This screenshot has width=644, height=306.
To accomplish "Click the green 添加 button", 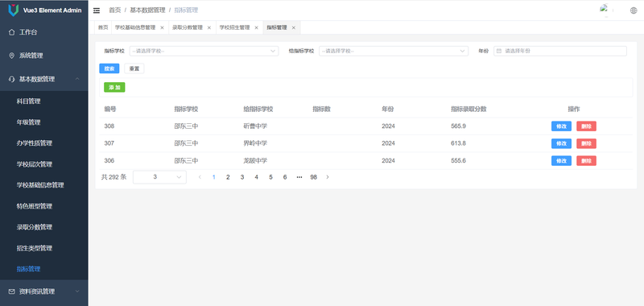I will (114, 88).
